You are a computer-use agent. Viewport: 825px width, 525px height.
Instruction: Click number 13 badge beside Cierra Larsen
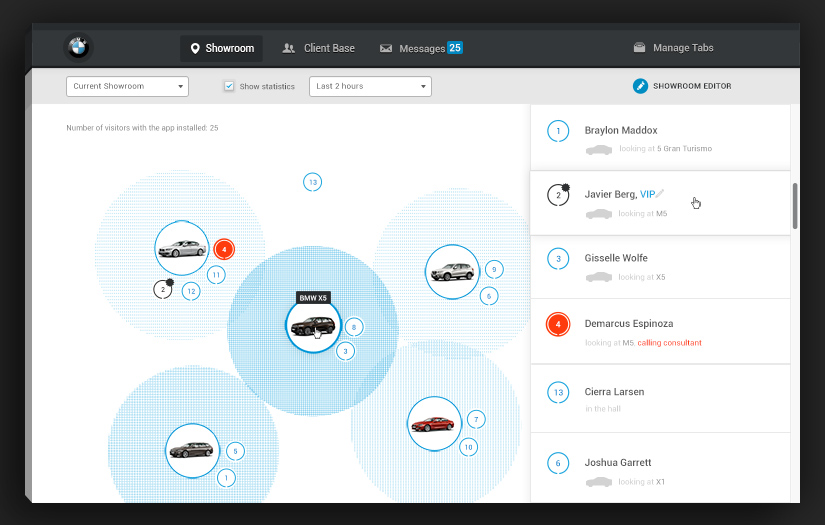point(558,392)
